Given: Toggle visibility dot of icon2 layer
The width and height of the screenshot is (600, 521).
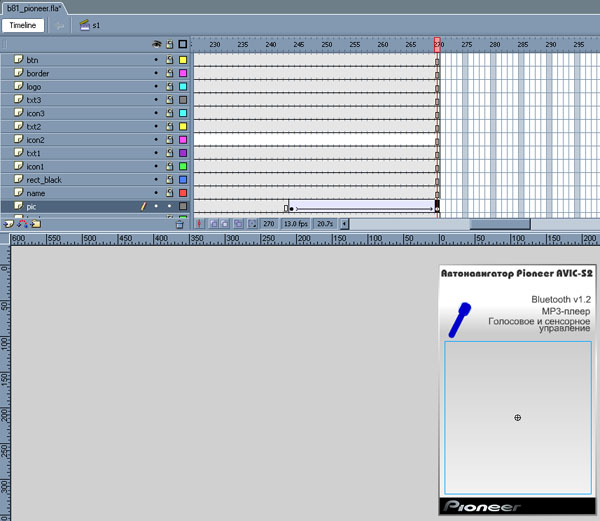Looking at the screenshot, I should [156, 140].
